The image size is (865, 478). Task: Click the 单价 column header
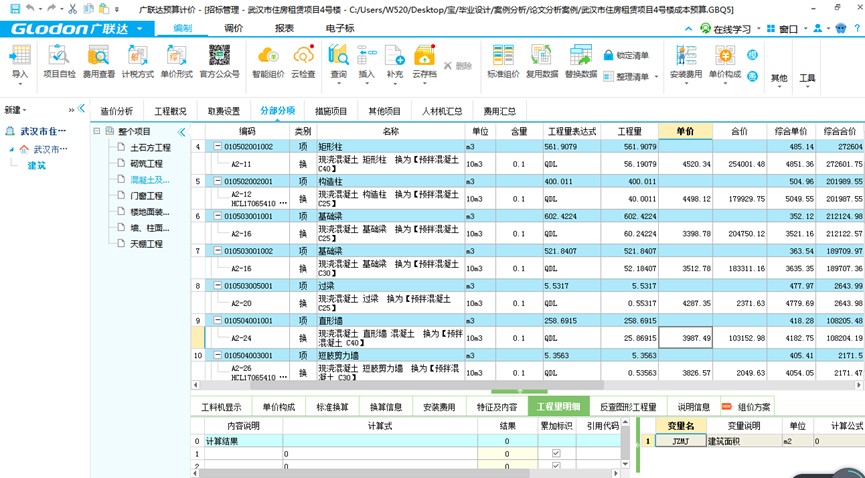[x=685, y=131]
